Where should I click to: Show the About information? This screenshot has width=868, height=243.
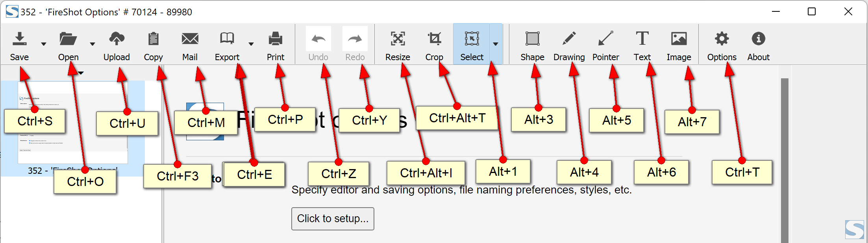758,39
